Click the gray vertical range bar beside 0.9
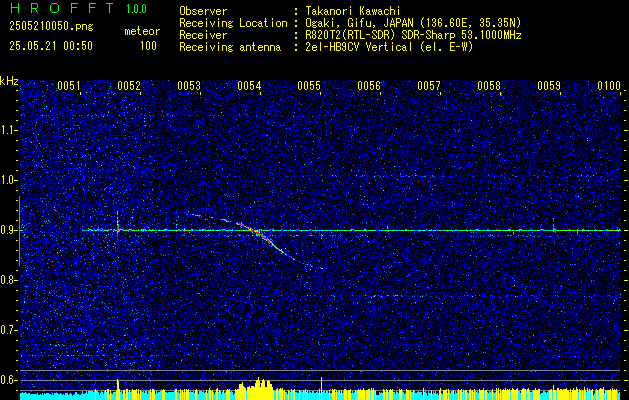The image size is (629, 400). (19, 231)
